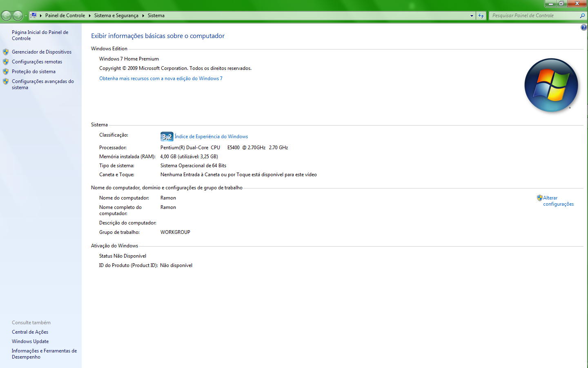
Task: Click Copyright 2009 Microsoft Corporation text
Action: tap(175, 68)
